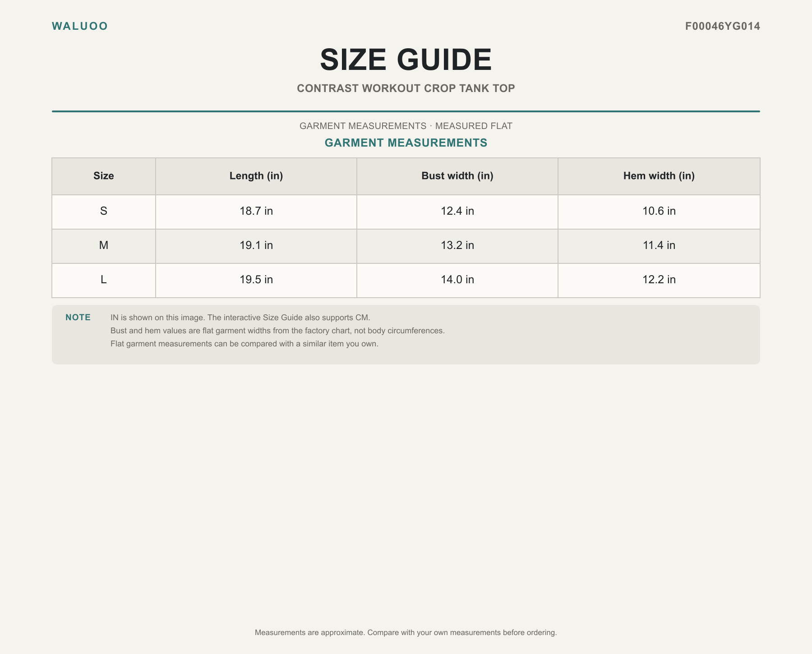The width and height of the screenshot is (812, 654).
Task: Select the S size row label
Action: [x=104, y=211]
